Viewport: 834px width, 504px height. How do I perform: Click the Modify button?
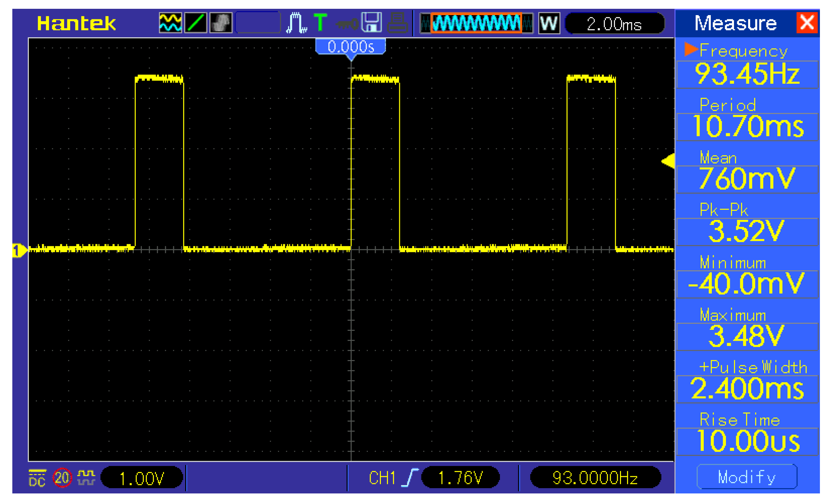pyautogui.click(x=747, y=477)
